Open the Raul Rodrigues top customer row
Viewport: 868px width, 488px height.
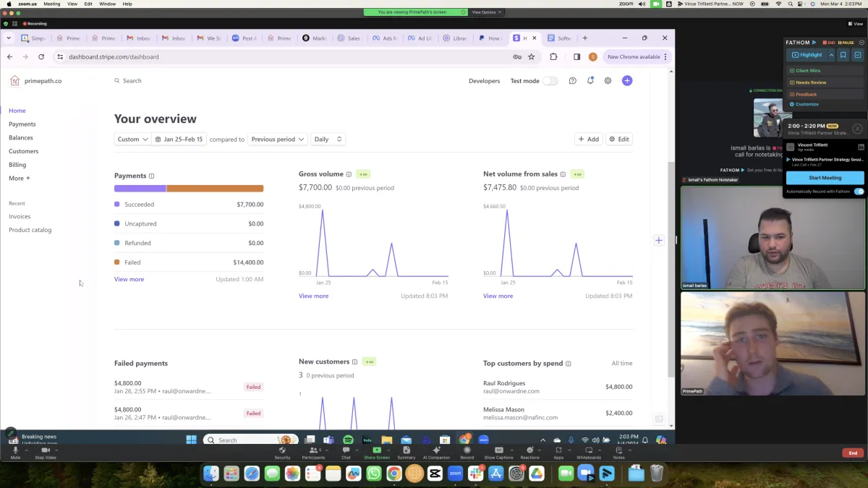(x=558, y=387)
